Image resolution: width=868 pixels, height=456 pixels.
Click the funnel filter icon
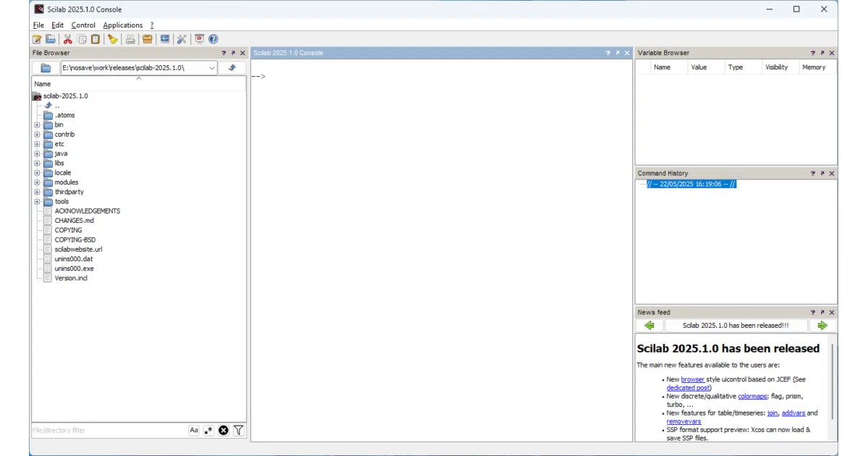(x=238, y=430)
